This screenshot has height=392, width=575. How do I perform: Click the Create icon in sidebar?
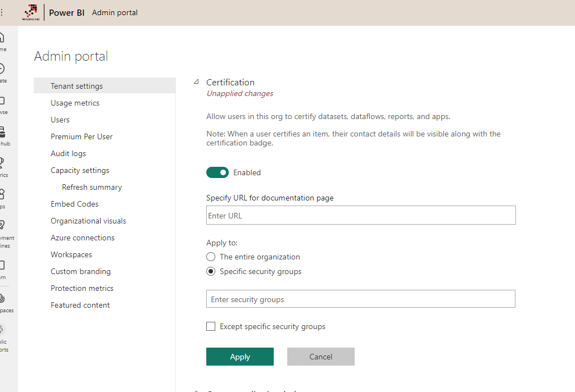point(2,70)
